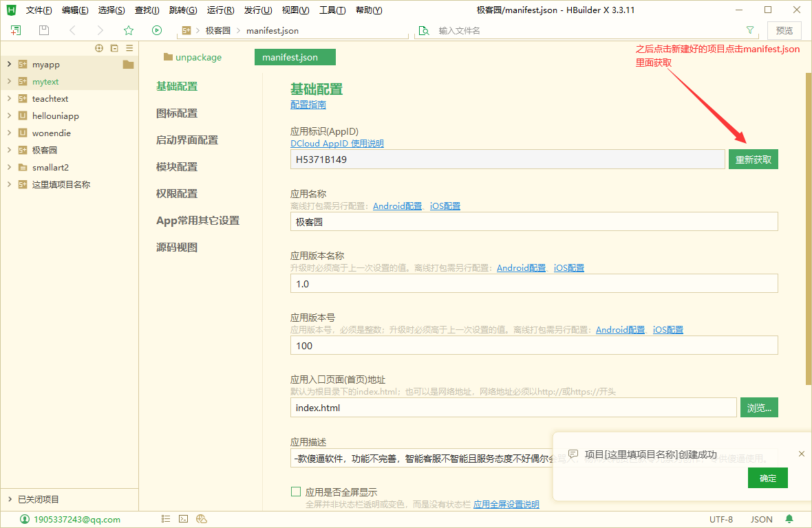Click the folder icon beside myapp

point(129,65)
